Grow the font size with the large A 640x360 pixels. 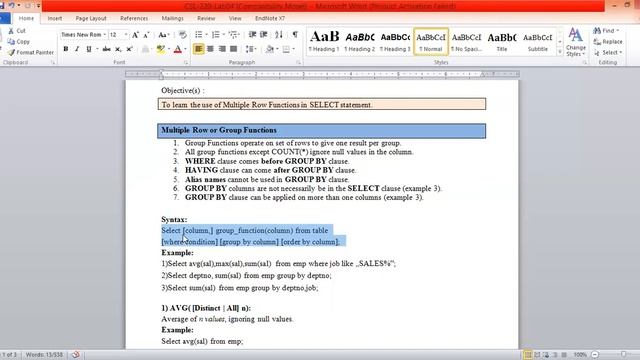pos(135,35)
